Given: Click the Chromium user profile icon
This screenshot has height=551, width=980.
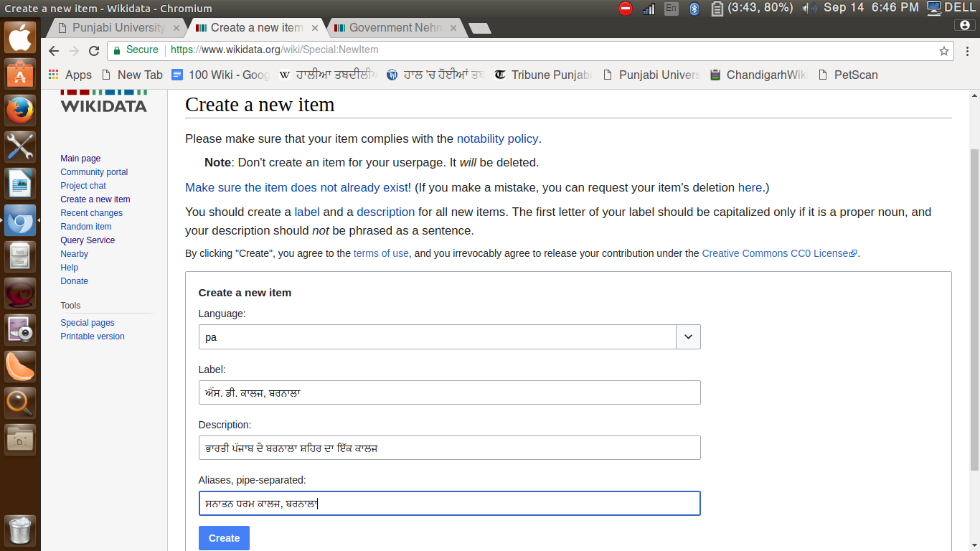Looking at the screenshot, I should (x=965, y=25).
